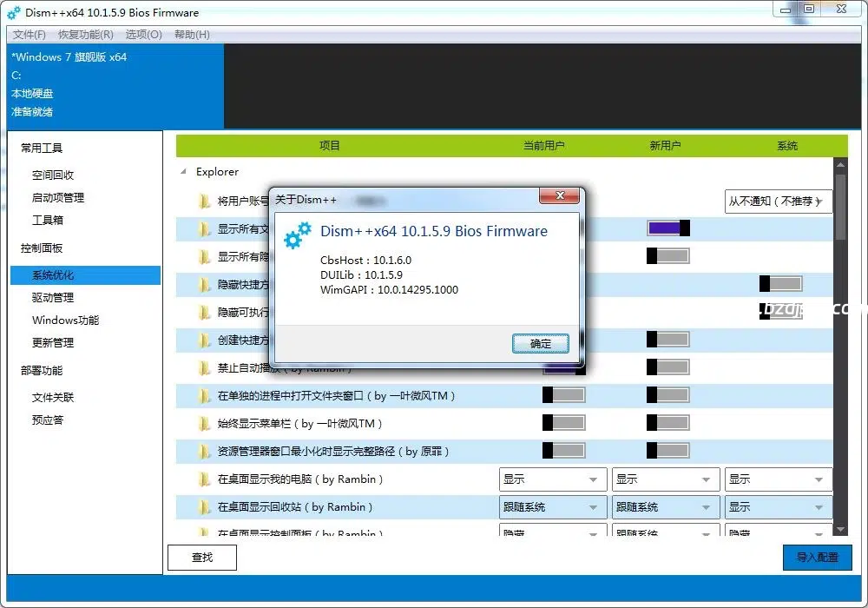Click the folder icon of 在桌面显示回收站 row
This screenshot has height=608, width=868.
204,507
